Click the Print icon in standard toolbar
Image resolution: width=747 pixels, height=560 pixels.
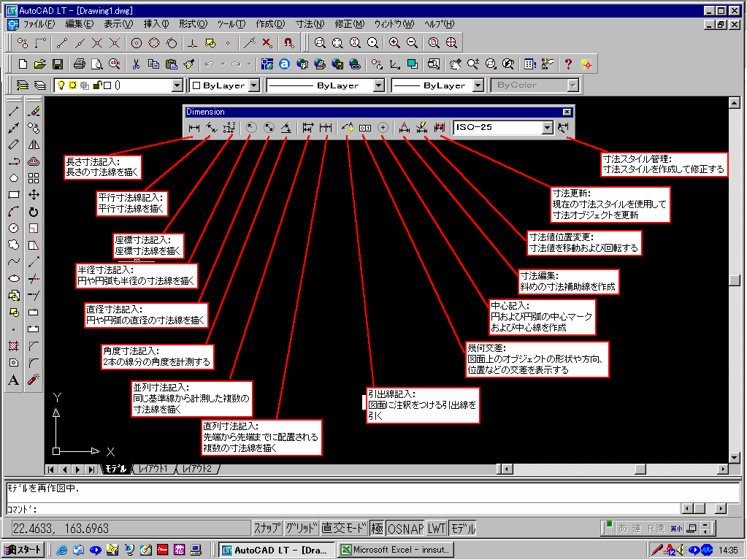pyautogui.click(x=80, y=64)
